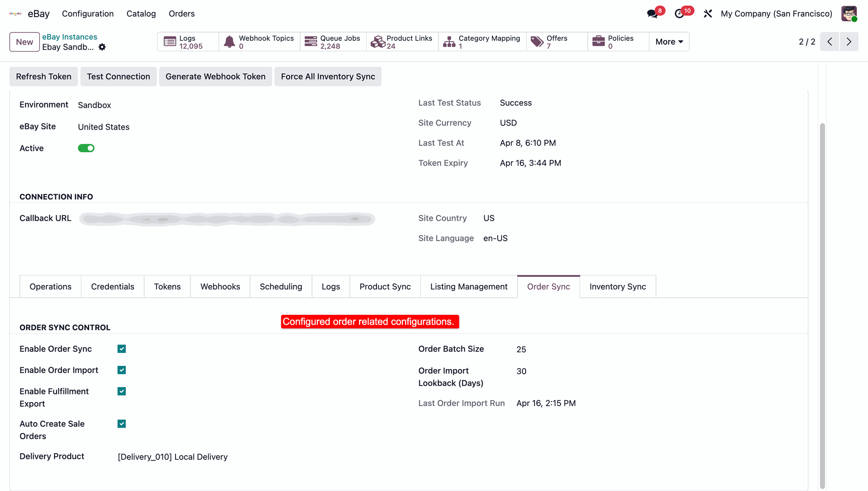Viewport: 868px width, 491px height.
Task: Open Queue Jobs stat button
Action: (x=333, y=42)
